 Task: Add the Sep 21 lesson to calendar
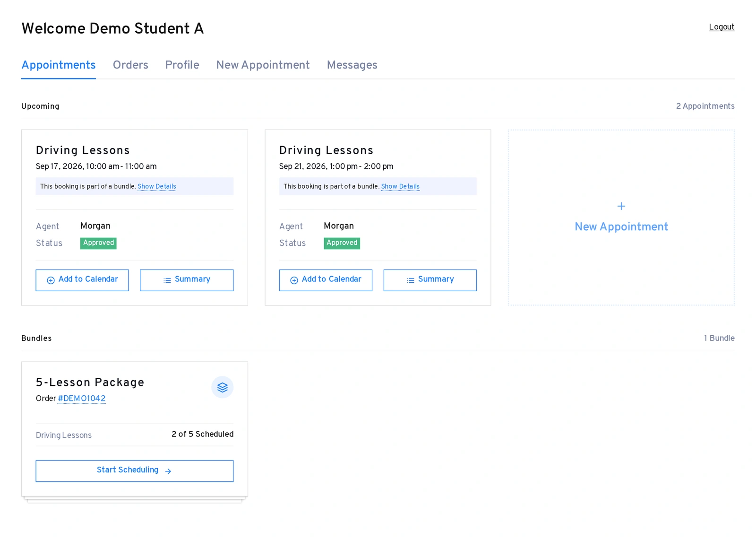[326, 280]
